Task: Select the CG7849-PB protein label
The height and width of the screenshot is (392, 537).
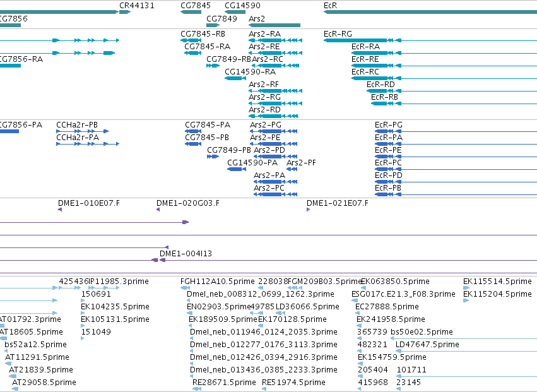Action: coord(229,150)
